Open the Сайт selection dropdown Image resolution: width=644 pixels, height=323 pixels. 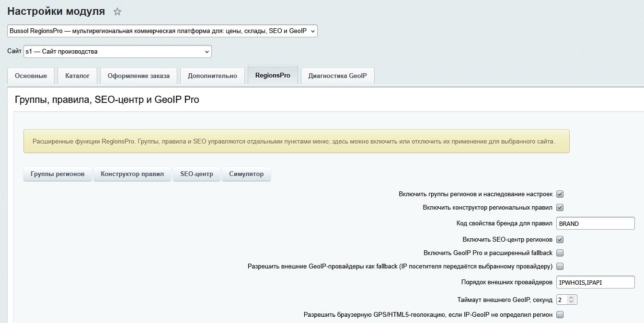click(x=117, y=51)
